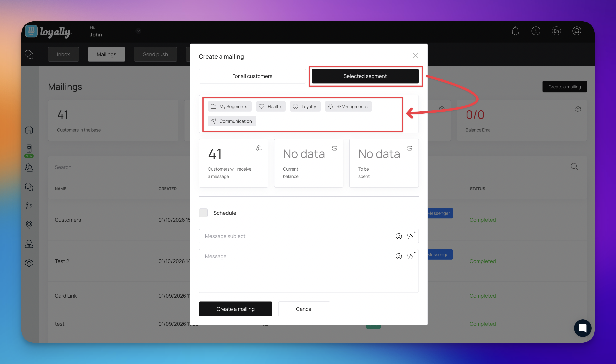616x364 pixels.
Task: Switch to For all customers option
Action: [x=252, y=76]
